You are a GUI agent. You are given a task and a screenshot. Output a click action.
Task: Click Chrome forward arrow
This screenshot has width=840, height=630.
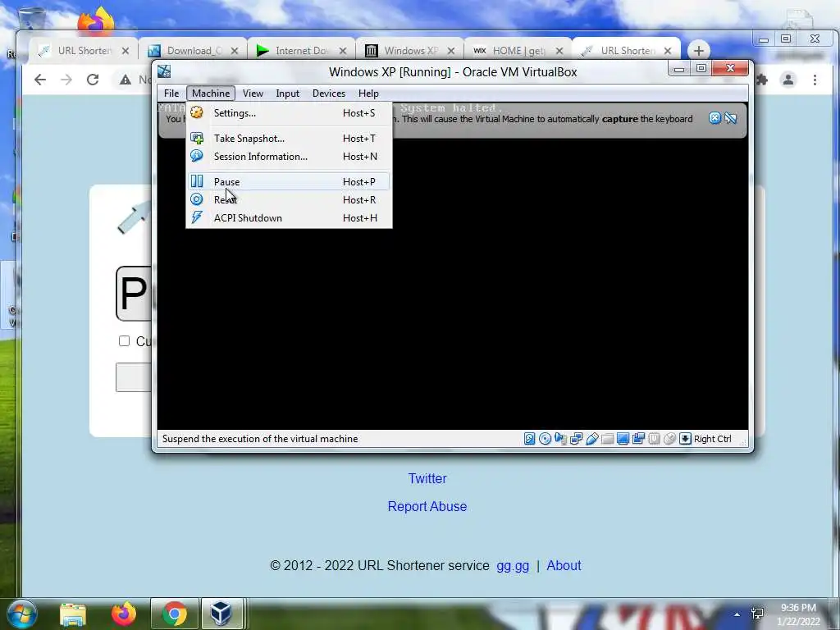[x=66, y=80]
